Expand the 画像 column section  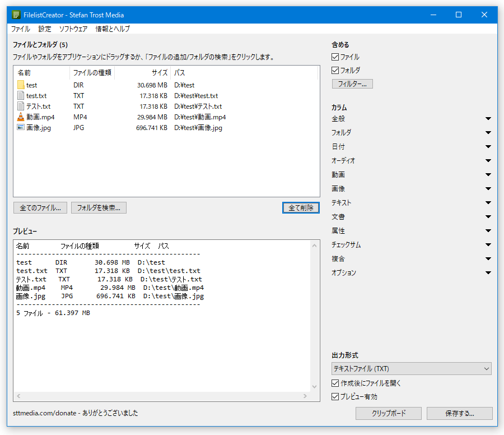click(x=488, y=188)
